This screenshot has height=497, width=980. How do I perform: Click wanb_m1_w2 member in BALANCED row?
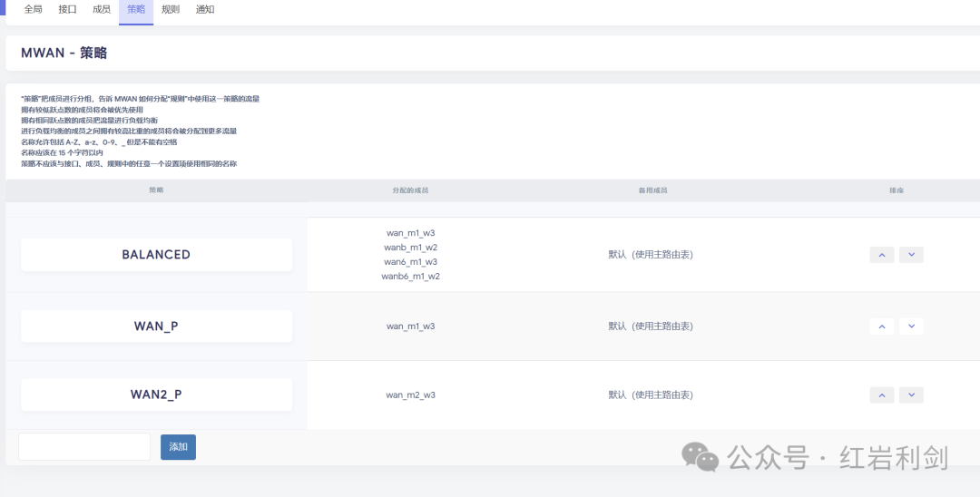pos(411,248)
